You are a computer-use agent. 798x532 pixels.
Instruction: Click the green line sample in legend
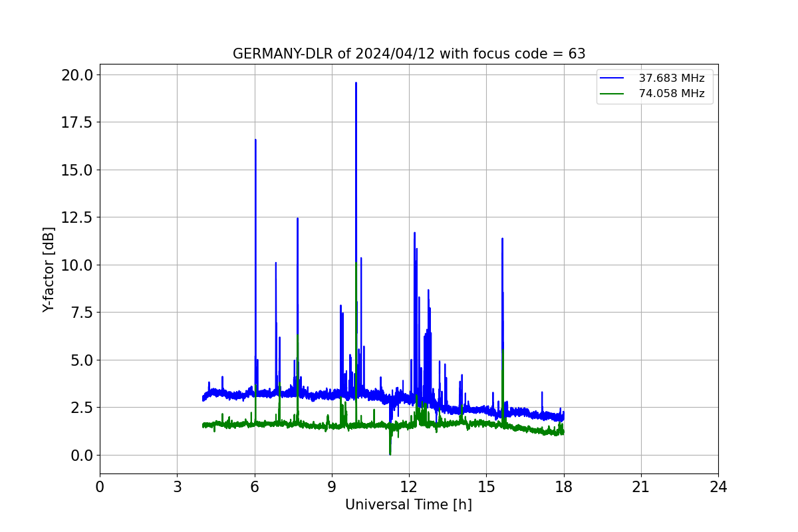[612, 94]
